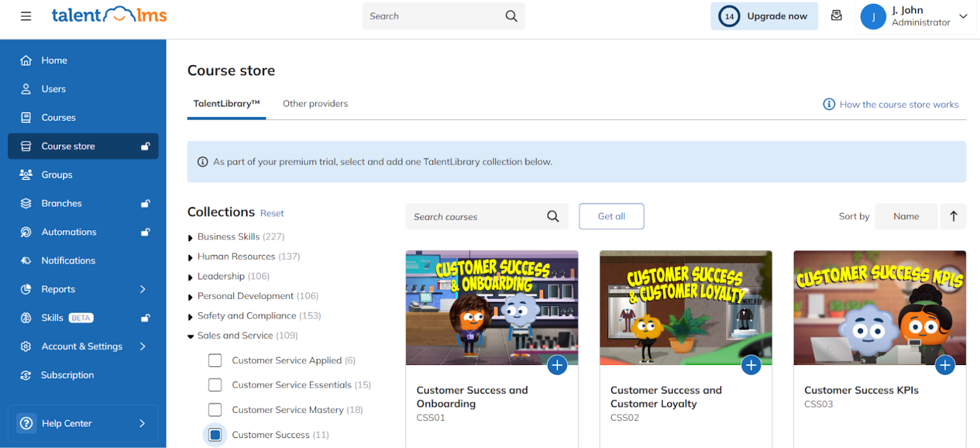Click the Search courses input field
This screenshot has width=980, height=448.
(x=487, y=216)
